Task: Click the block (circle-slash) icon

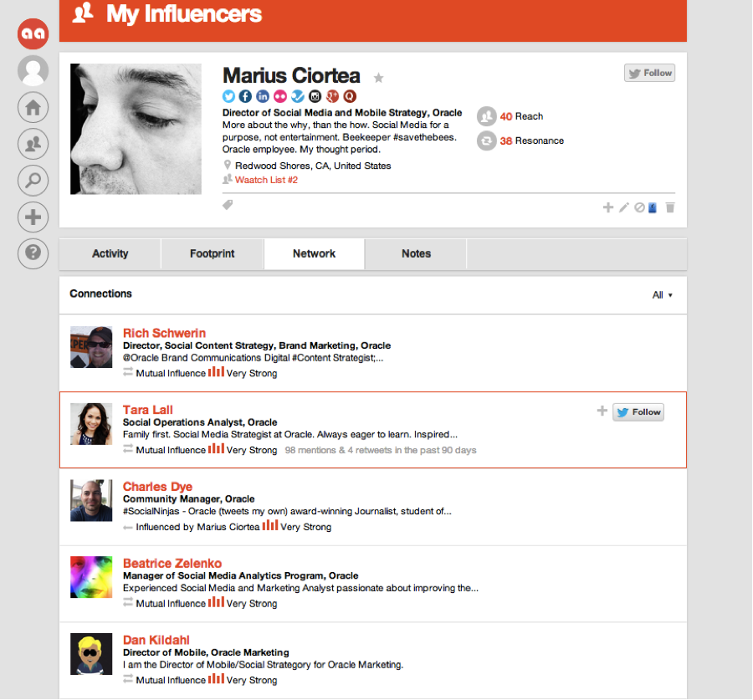Action: [639, 207]
